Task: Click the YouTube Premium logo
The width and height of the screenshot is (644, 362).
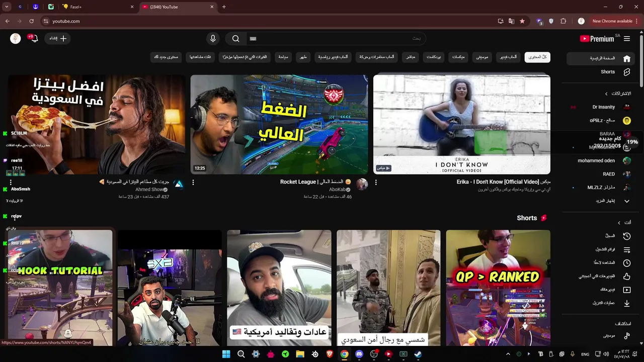Action: [597, 39]
